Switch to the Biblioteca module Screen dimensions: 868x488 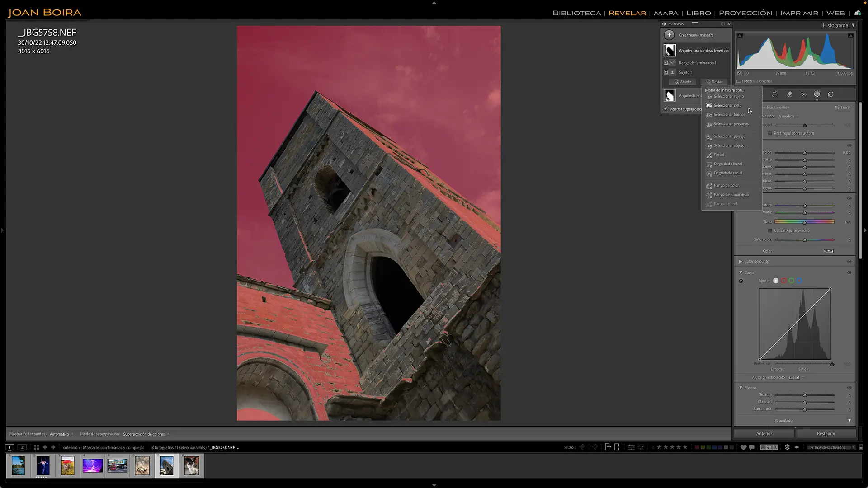point(576,13)
